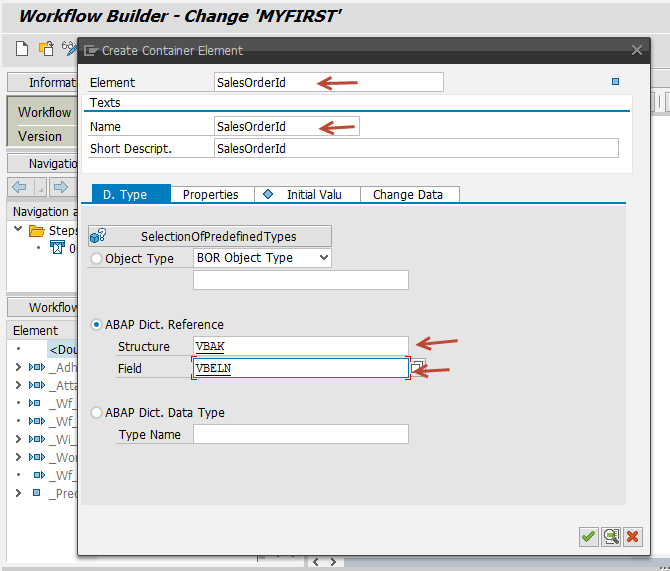Collapse the Steps tree node
The height and width of the screenshot is (571, 670).
tap(19, 231)
